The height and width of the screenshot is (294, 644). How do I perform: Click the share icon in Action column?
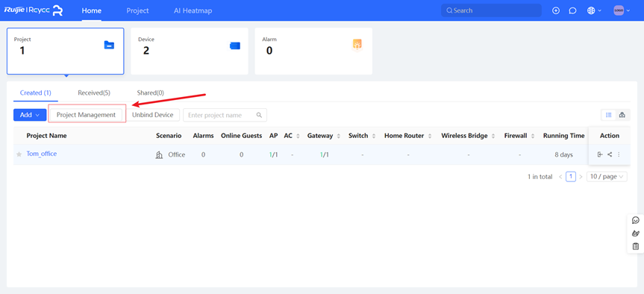click(610, 154)
